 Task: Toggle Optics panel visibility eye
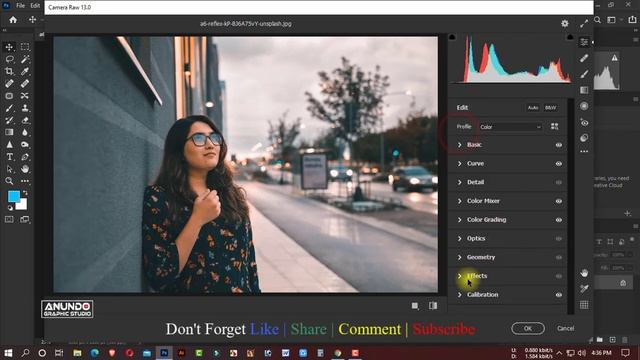[x=559, y=239]
